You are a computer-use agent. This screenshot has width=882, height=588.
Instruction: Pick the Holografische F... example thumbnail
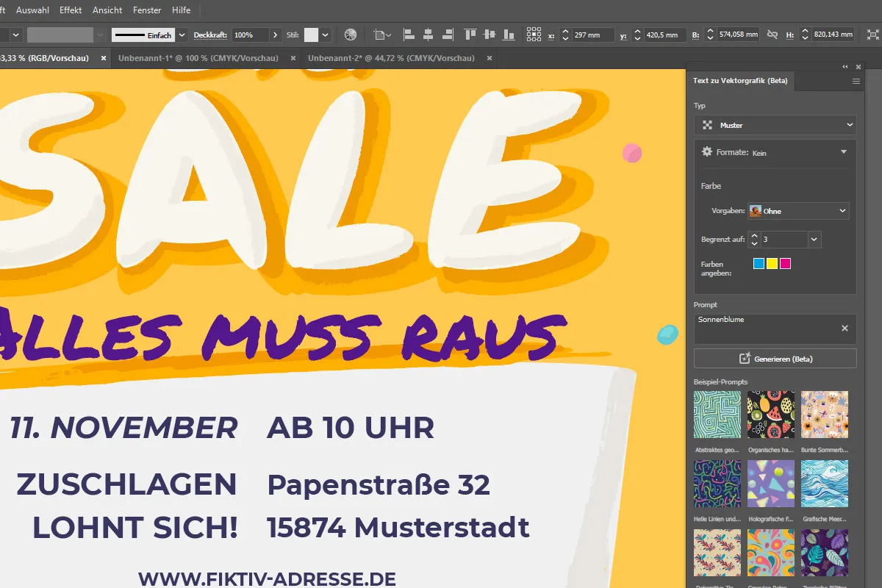(x=771, y=484)
